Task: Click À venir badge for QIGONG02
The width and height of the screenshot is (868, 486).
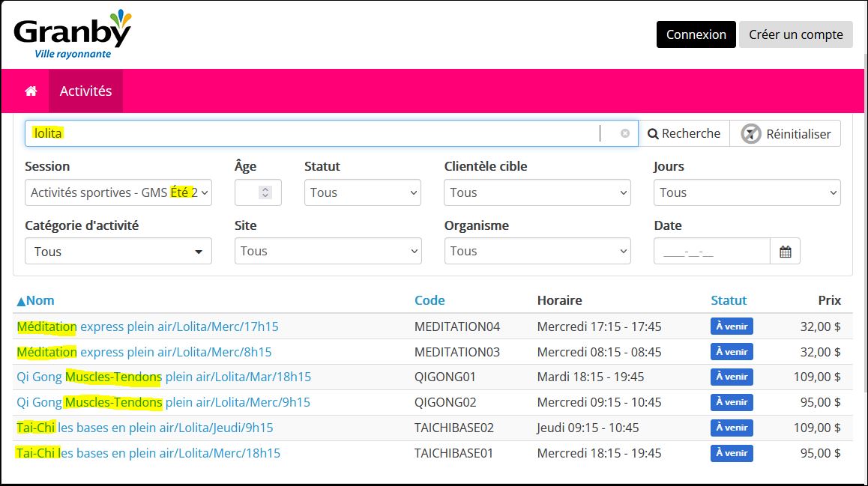Action: click(732, 402)
